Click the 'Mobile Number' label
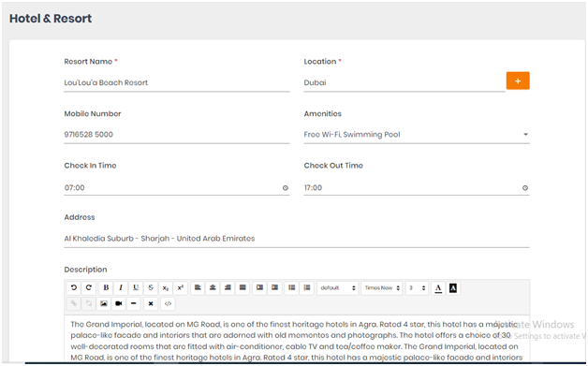This screenshot has width=588, height=366. click(x=93, y=113)
